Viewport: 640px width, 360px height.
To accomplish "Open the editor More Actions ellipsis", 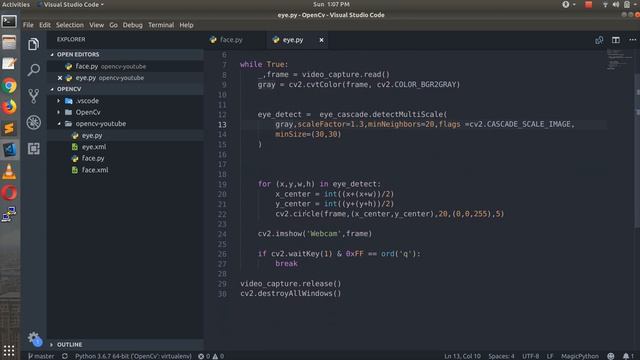I will pos(632,40).
